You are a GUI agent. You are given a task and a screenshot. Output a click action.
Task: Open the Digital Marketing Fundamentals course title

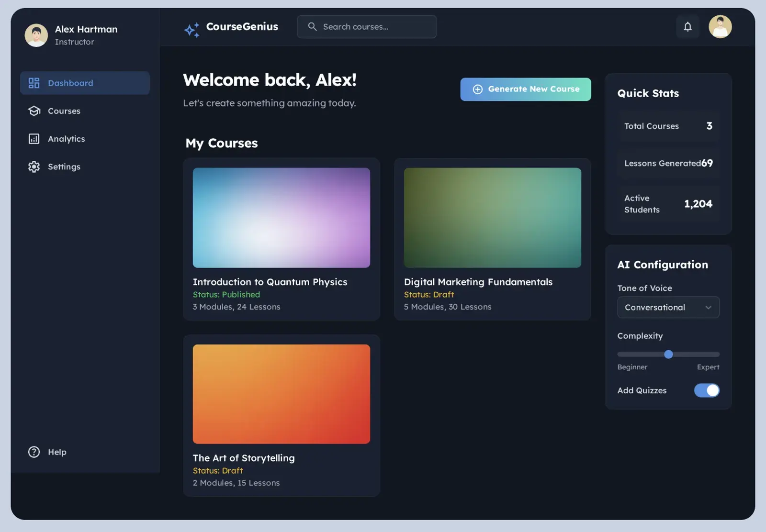click(478, 282)
